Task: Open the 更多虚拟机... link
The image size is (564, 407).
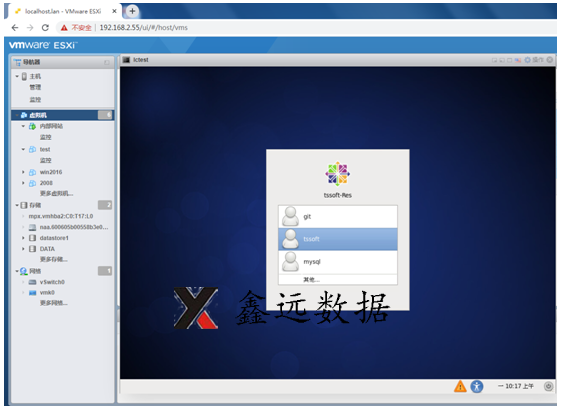Action: (x=56, y=193)
